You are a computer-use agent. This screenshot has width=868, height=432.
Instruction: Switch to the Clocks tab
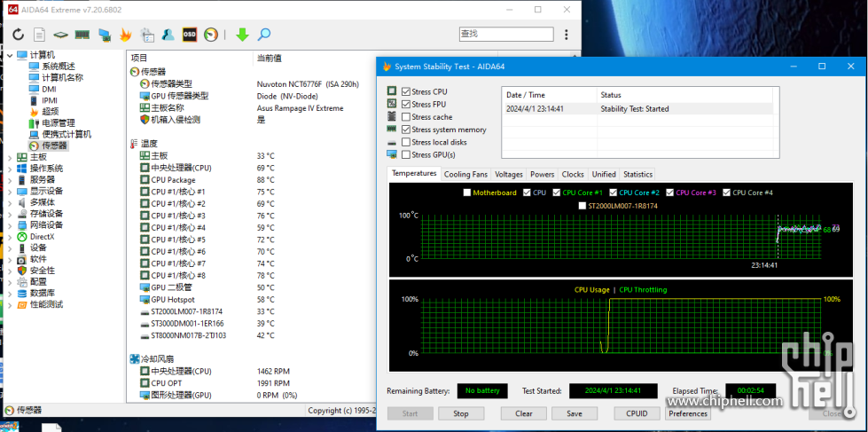pyautogui.click(x=573, y=174)
